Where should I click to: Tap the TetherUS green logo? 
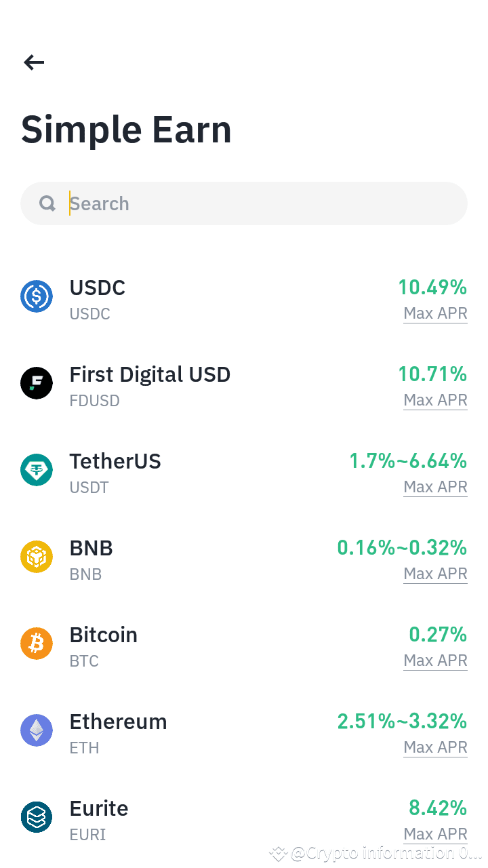(37, 470)
